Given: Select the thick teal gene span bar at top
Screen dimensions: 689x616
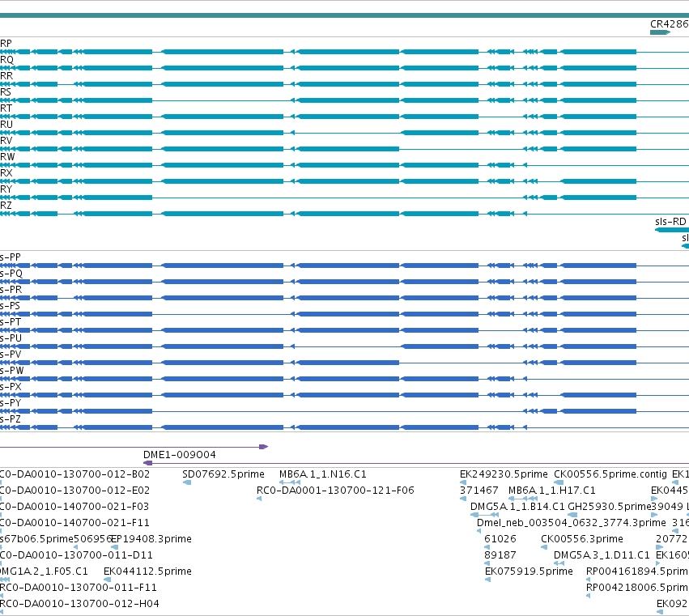Looking at the screenshot, I should 345,15.
